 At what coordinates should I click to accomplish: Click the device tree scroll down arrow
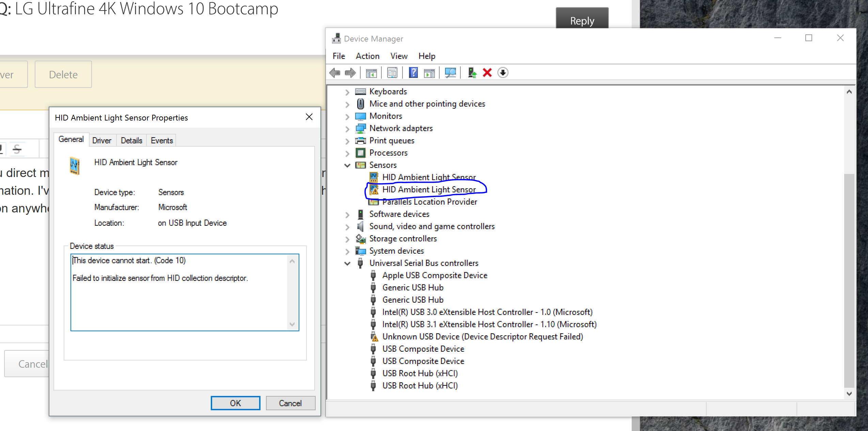coord(849,394)
